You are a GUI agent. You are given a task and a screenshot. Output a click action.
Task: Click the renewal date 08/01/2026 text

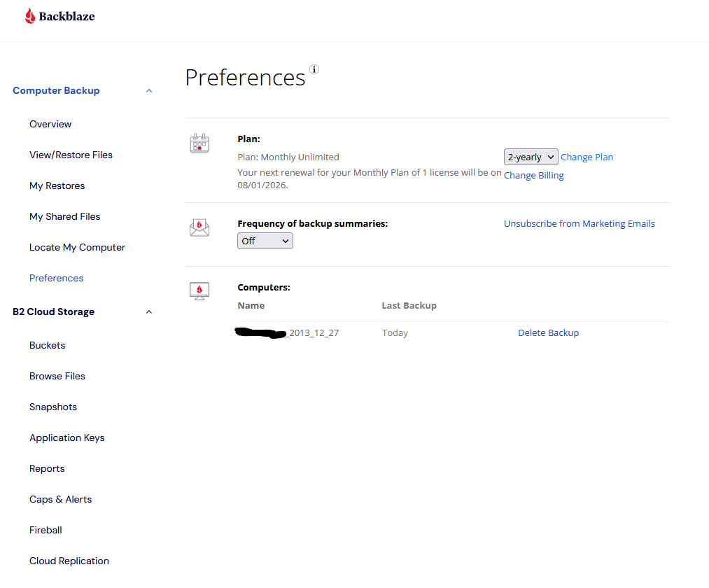click(x=262, y=185)
